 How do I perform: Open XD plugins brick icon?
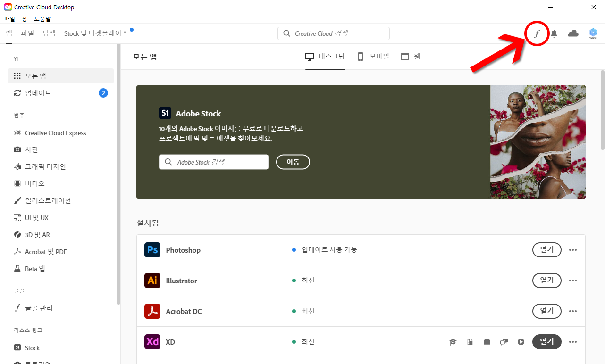(487, 342)
